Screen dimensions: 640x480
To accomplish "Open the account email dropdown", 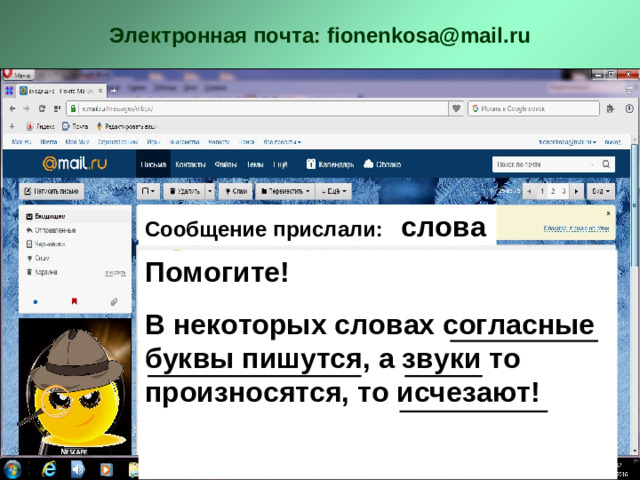I will [567, 142].
